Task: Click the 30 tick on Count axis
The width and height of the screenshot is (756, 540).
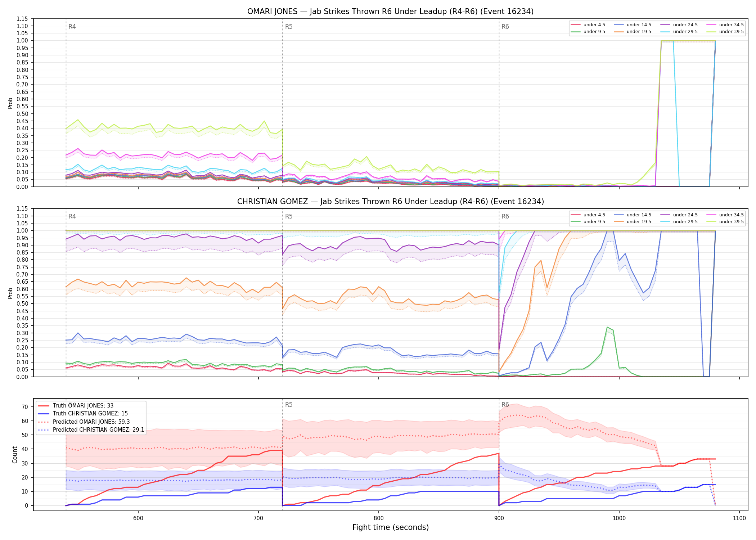Action: (25, 463)
